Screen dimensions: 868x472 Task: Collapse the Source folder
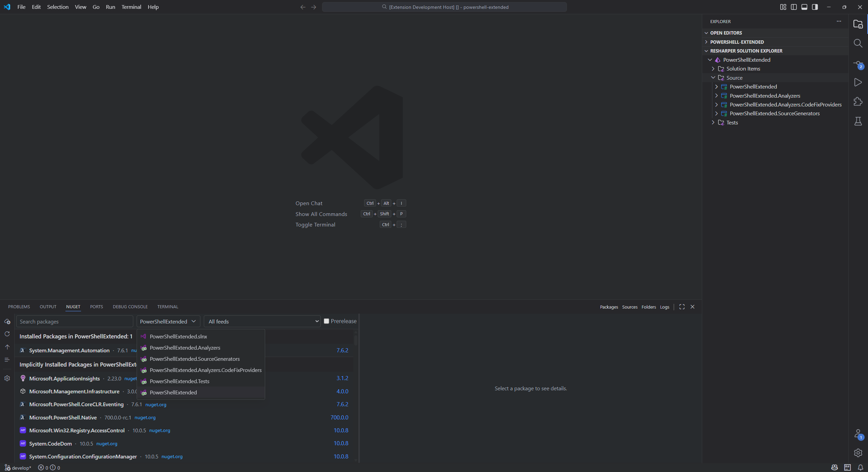point(713,78)
